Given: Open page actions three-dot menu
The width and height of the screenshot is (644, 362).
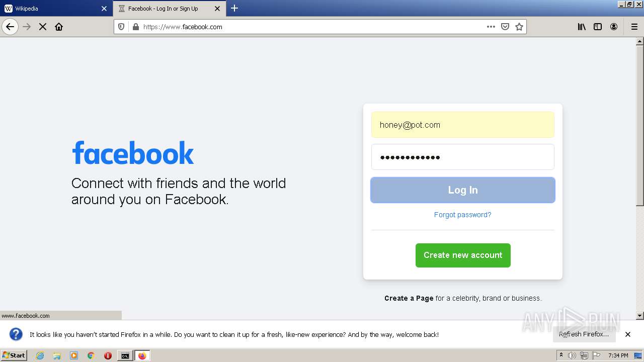Looking at the screenshot, I should [491, 27].
